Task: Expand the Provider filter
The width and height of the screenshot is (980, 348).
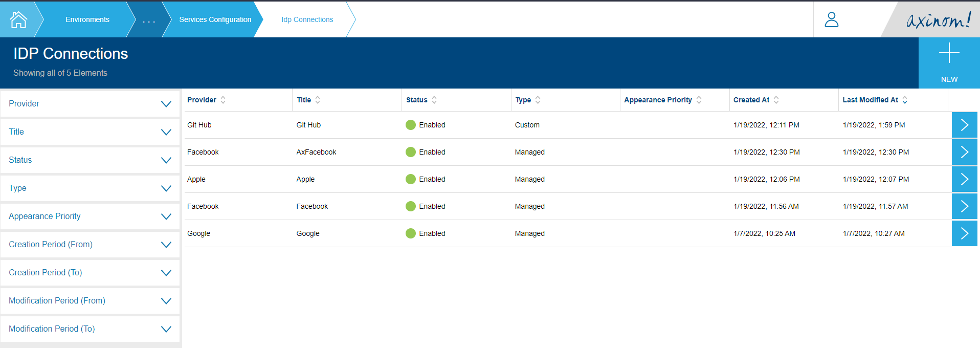Action: (x=90, y=104)
